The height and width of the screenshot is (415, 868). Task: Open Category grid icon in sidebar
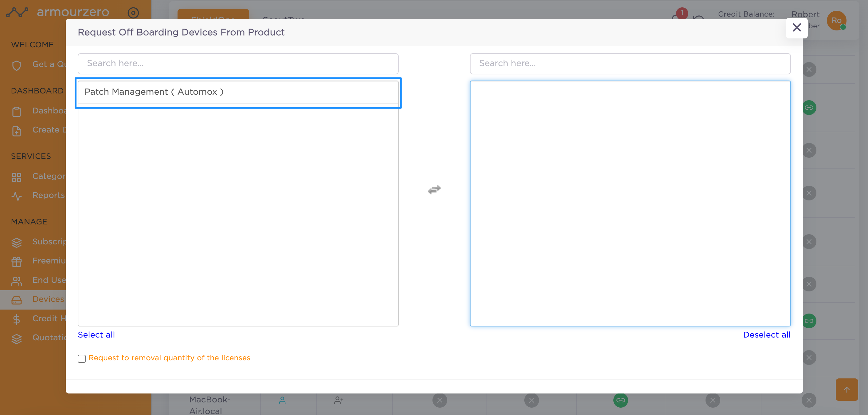coord(16,177)
